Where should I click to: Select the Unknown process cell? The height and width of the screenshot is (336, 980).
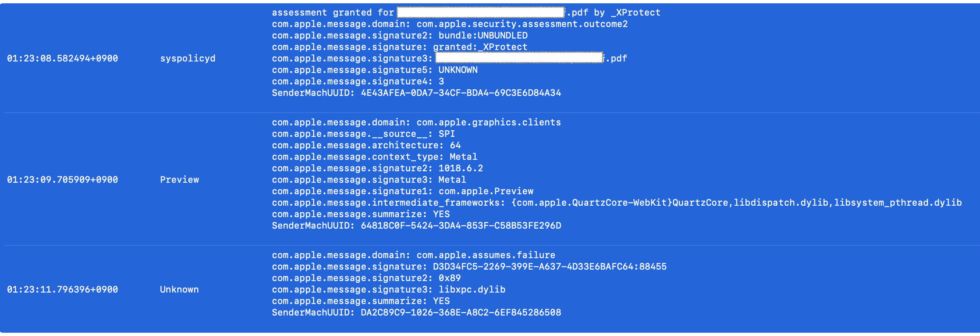179,290
